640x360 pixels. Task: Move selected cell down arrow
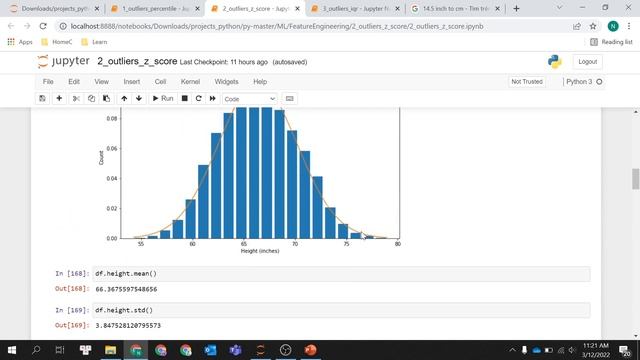139,98
